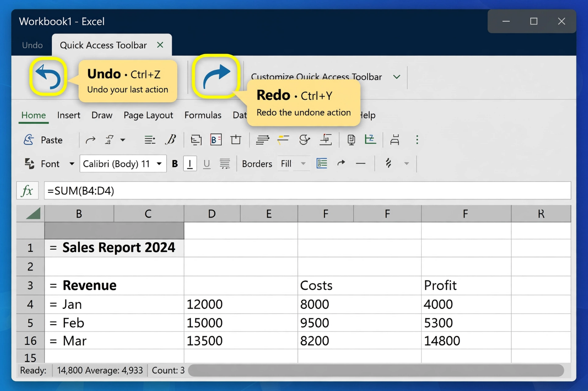Select row 16 header
The image size is (588, 391).
[30, 341]
